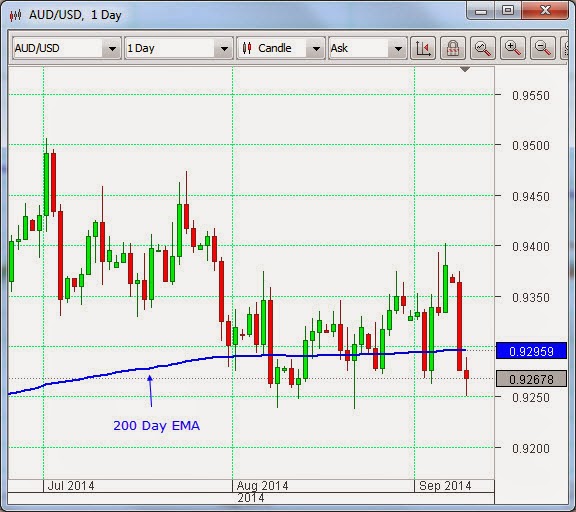Minimize the AUD/USD chart window
This screenshot has width=576, height=512.
(x=481, y=11)
